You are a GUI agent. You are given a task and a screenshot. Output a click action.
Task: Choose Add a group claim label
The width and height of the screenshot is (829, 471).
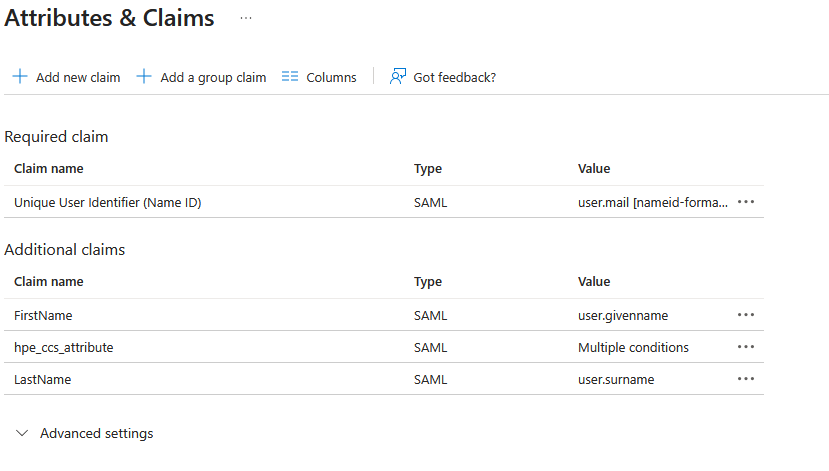point(213,77)
